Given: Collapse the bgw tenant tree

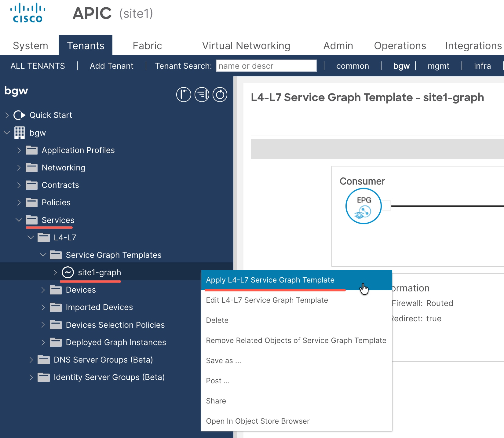Looking at the screenshot, I should click(x=7, y=133).
